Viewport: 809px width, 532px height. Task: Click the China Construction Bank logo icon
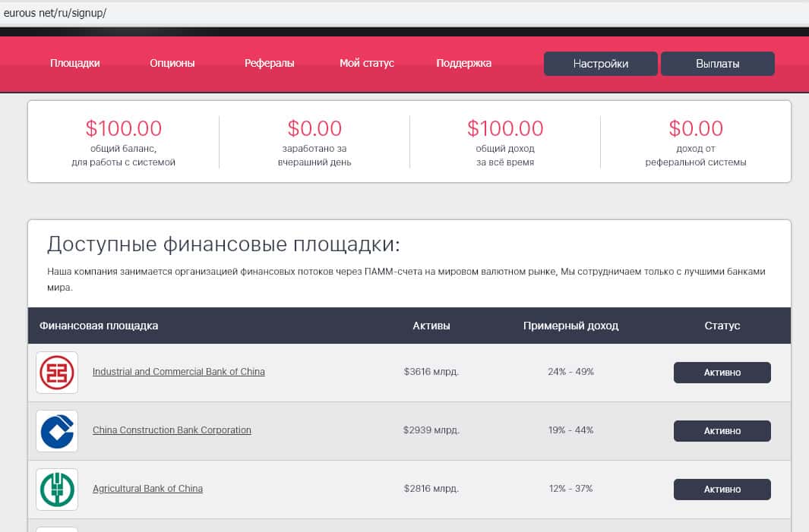[57, 431]
